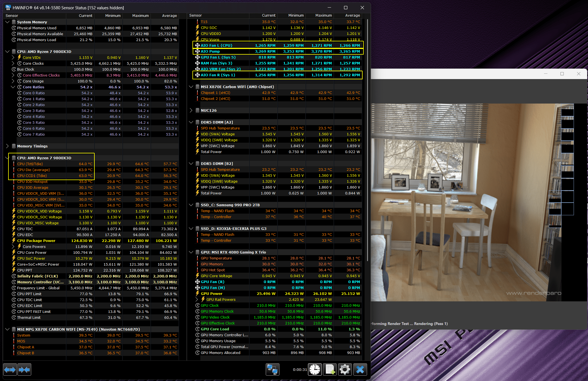
Task: Click the Maximum column header on left panel
Action: click(x=140, y=16)
